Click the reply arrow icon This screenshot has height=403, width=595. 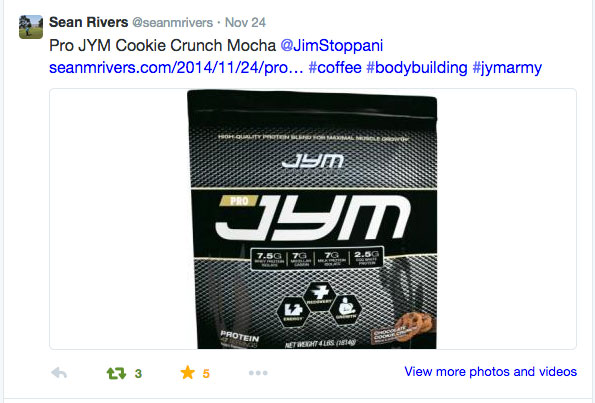pyautogui.click(x=59, y=373)
